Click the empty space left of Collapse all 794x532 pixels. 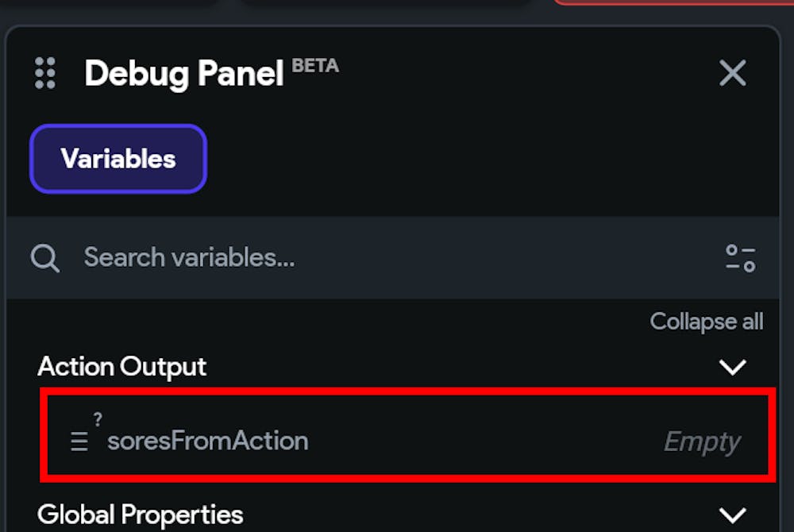357,322
